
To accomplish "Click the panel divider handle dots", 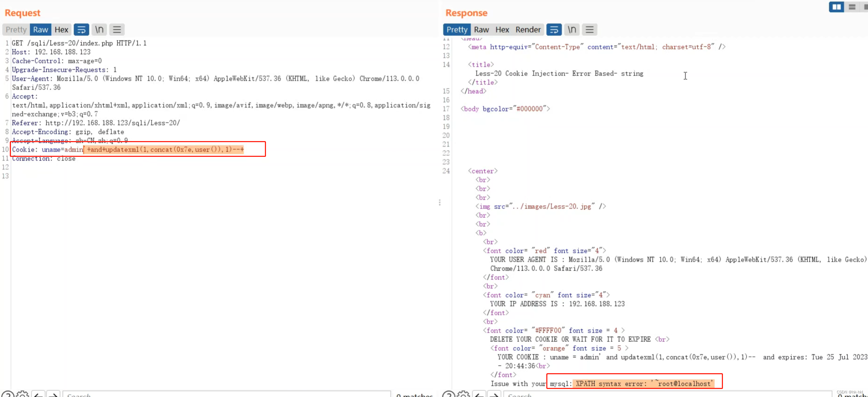I will [x=439, y=202].
